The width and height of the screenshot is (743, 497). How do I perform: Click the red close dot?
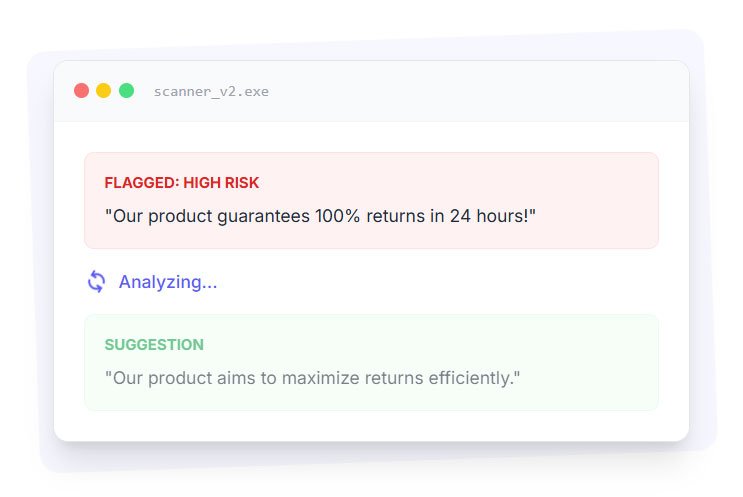click(82, 91)
